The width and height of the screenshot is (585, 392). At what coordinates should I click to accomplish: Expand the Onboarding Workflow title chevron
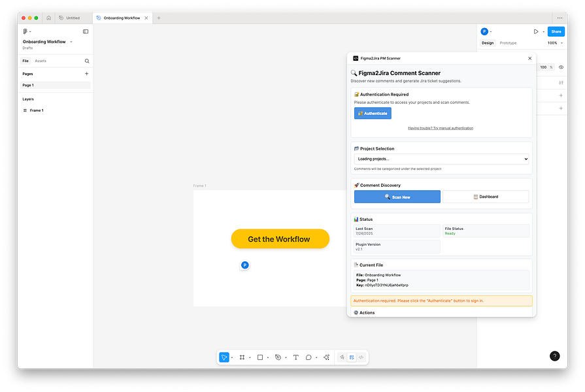[72, 41]
